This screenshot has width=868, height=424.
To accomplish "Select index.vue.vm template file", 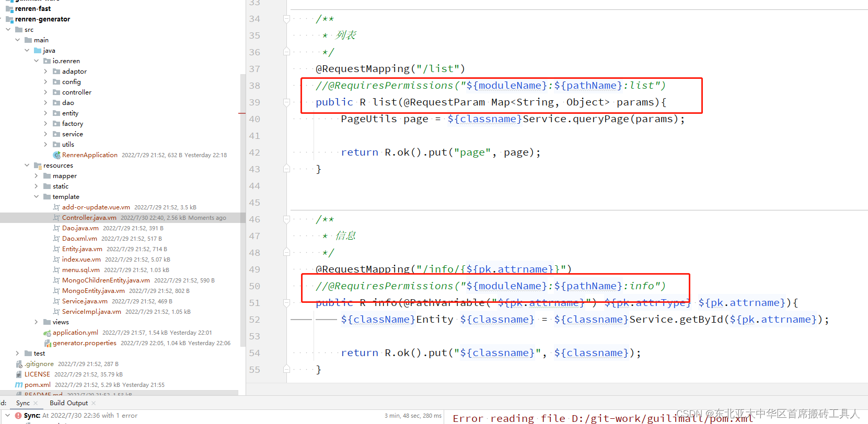I will (82, 260).
